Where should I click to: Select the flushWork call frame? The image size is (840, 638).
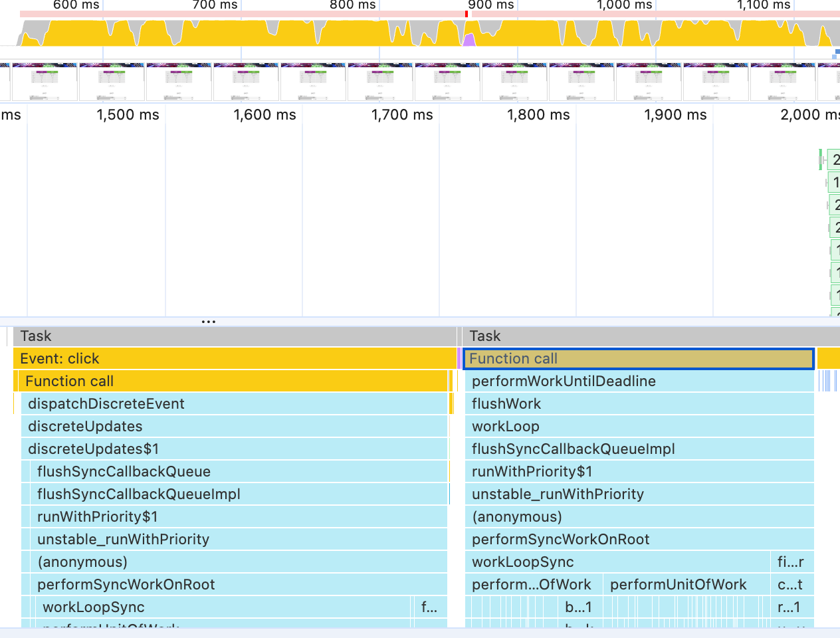click(x=638, y=404)
